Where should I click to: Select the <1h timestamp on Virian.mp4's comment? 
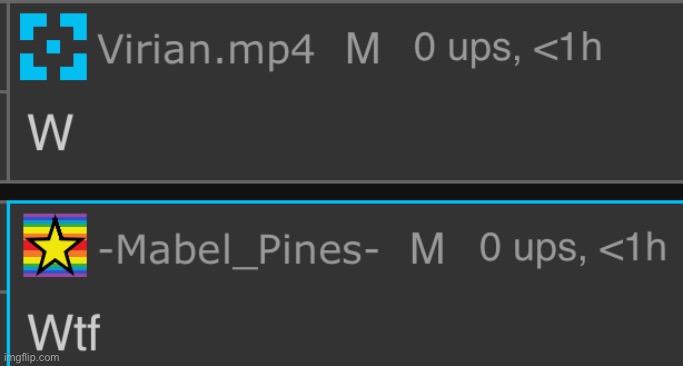tap(568, 47)
